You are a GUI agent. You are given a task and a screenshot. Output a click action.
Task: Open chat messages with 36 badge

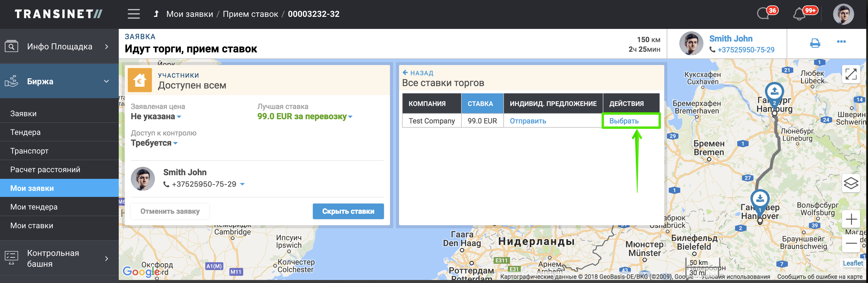[763, 14]
